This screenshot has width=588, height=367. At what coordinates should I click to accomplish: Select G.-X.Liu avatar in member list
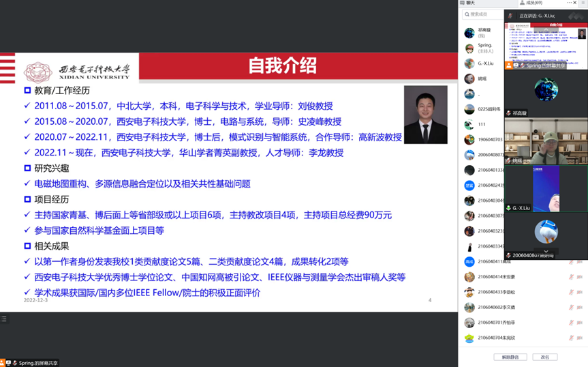pyautogui.click(x=469, y=63)
